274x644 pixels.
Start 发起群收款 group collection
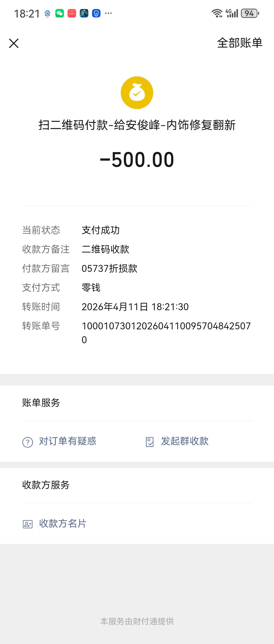pyautogui.click(x=185, y=441)
